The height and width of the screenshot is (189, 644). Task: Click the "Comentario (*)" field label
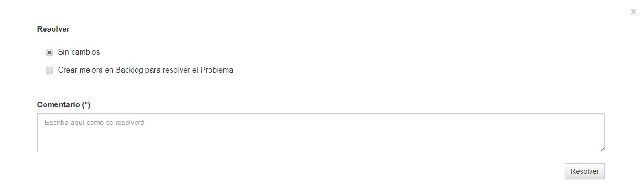(63, 104)
